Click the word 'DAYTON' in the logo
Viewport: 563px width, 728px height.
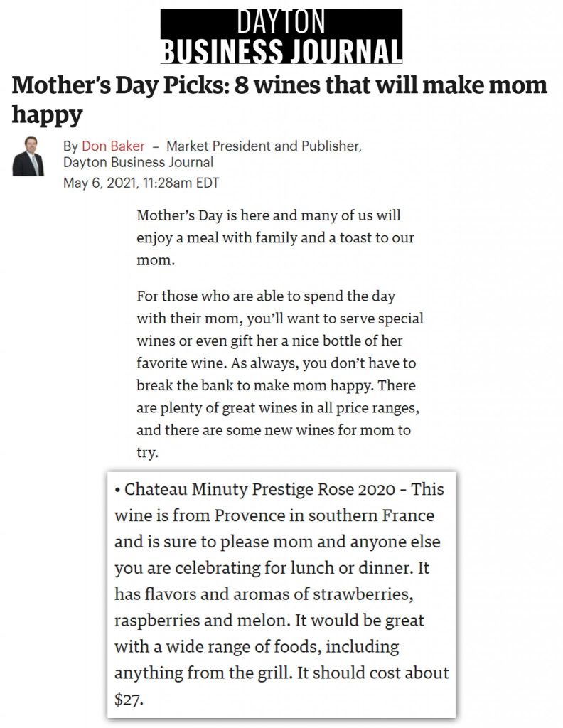coord(281,22)
